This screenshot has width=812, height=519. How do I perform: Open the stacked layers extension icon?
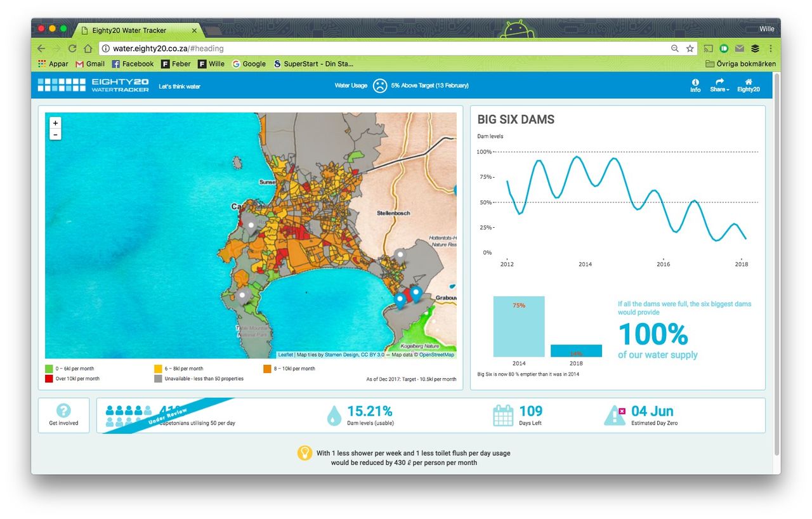tap(755, 48)
